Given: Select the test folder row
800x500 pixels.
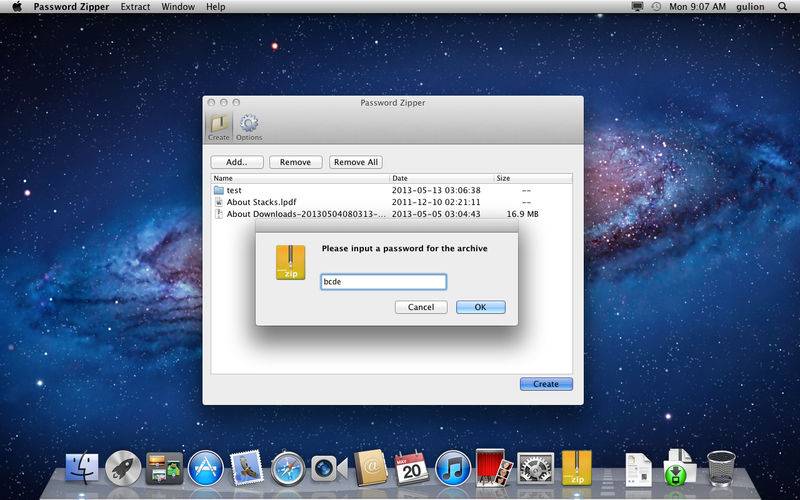Looking at the screenshot, I should [x=391, y=190].
